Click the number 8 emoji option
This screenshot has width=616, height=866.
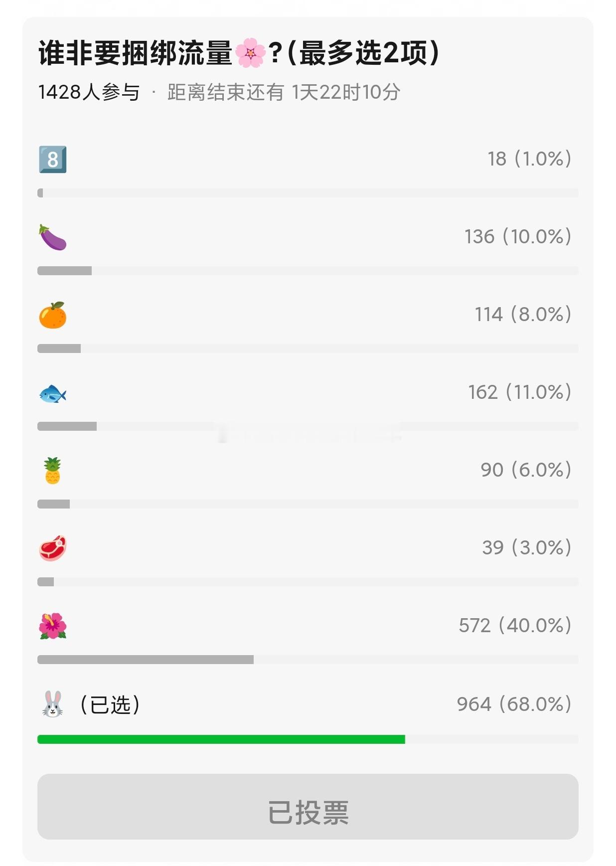pos(53,160)
